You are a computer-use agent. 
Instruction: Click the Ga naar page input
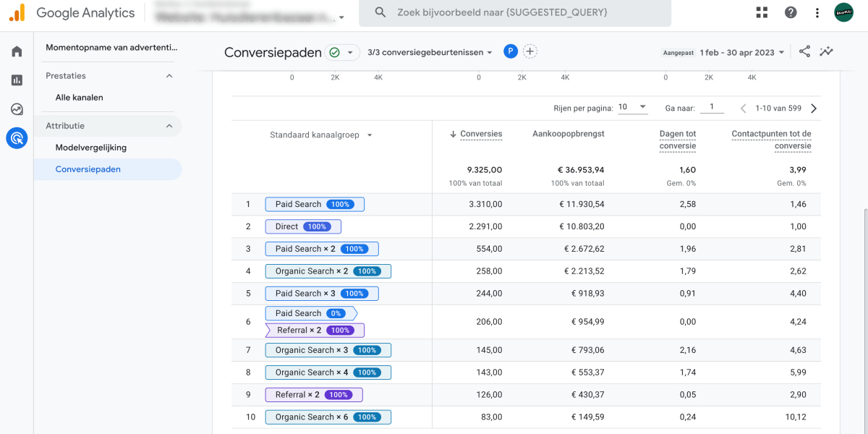(x=712, y=107)
